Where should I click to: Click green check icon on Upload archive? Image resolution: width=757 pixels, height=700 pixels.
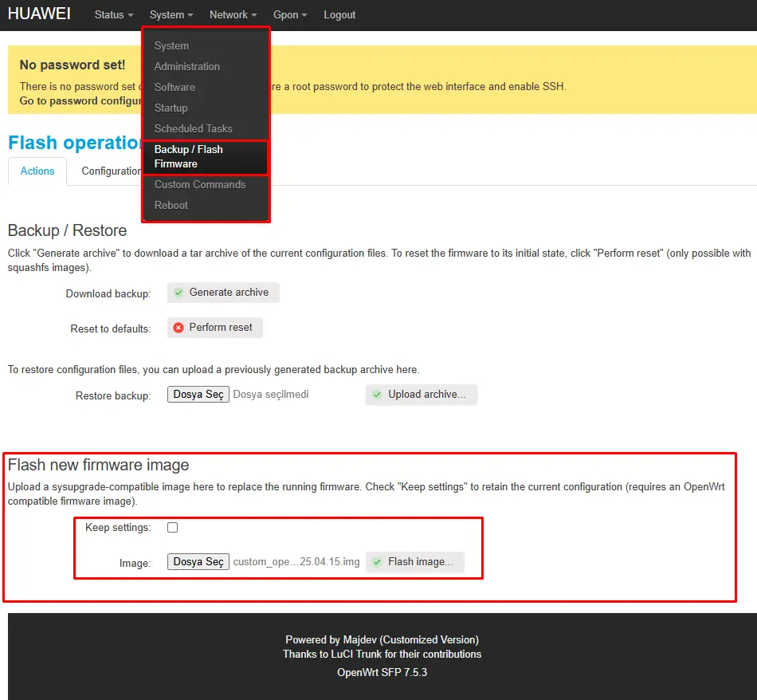tap(377, 395)
